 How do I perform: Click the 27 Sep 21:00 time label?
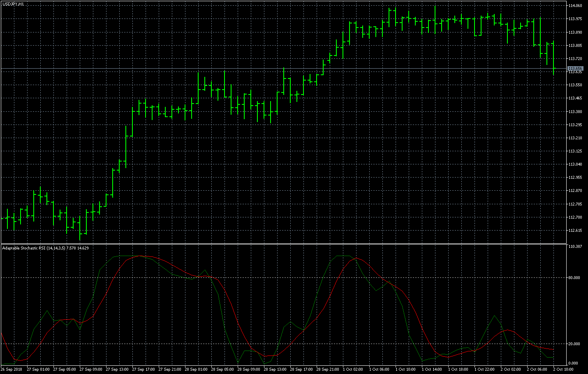point(170,369)
